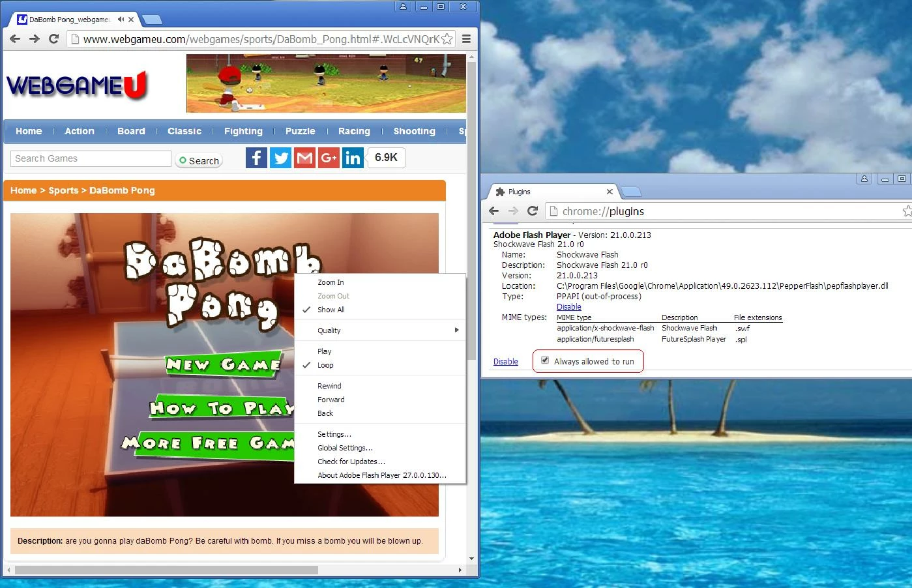Screen dimensions: 912x588
Task: Click the Search button
Action: (199, 160)
